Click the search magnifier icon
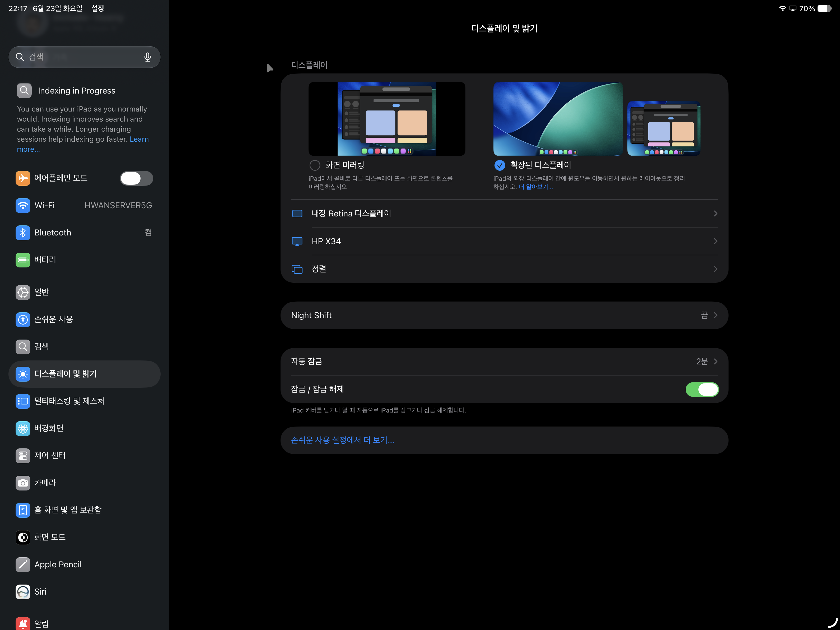Viewport: 840px width, 630px height. [20, 57]
